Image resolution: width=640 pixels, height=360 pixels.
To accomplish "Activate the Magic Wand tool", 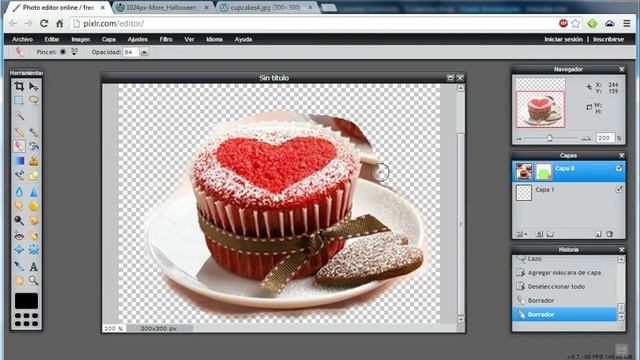I will click(x=19, y=116).
